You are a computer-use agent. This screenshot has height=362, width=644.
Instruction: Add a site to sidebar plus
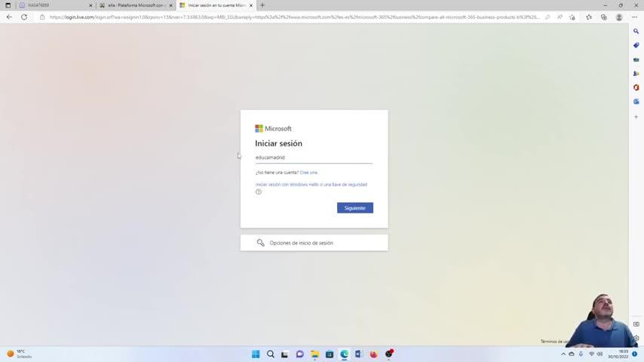click(x=636, y=117)
